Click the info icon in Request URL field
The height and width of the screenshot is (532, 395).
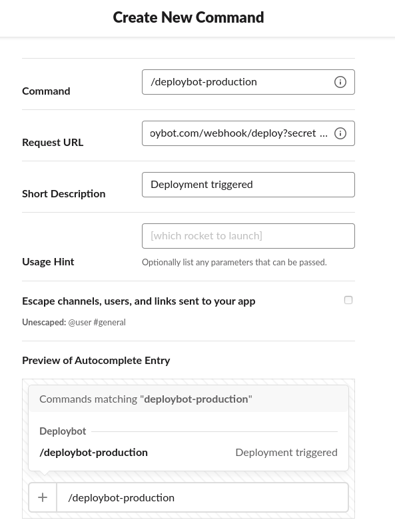click(340, 133)
